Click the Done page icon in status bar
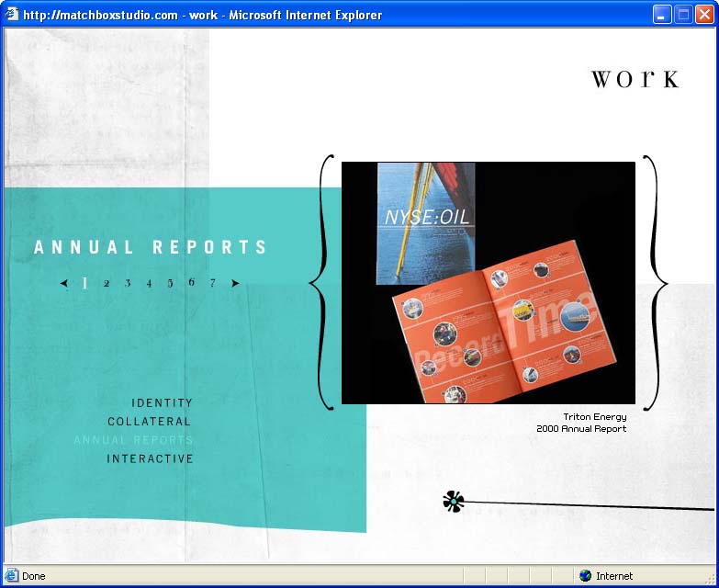Screen dimensions: 719x588 click(x=12, y=576)
